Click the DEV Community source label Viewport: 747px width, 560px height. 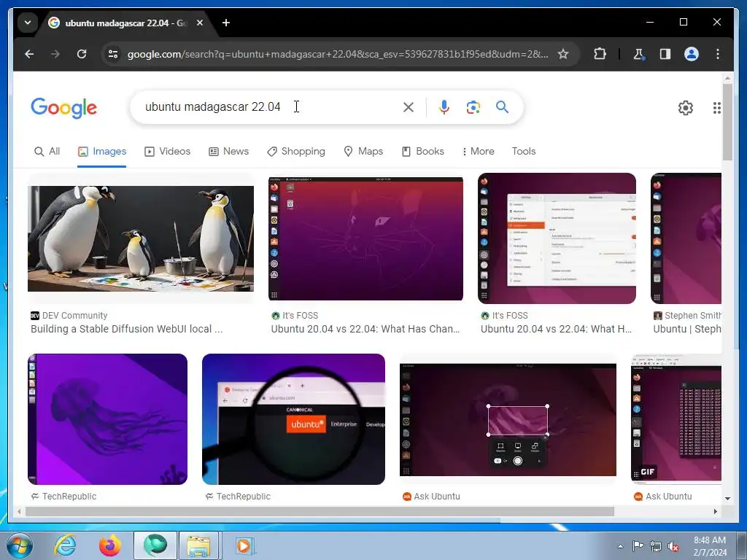click(69, 315)
